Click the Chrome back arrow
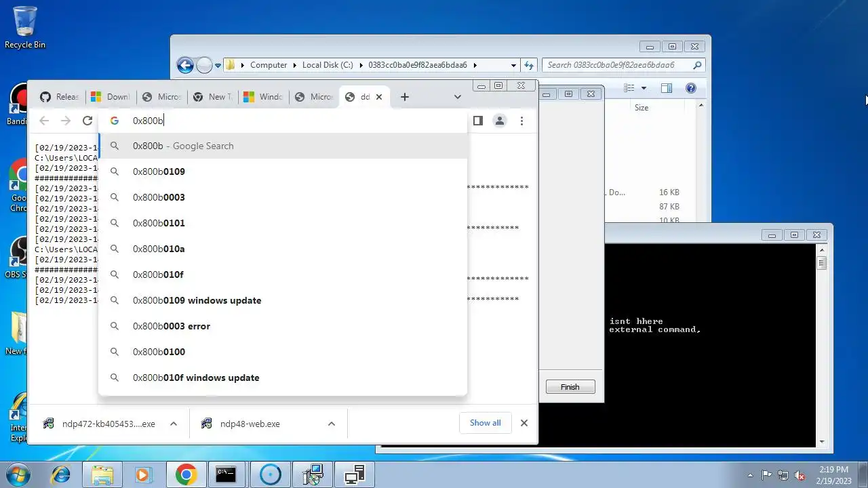This screenshot has height=488, width=868. (44, 121)
